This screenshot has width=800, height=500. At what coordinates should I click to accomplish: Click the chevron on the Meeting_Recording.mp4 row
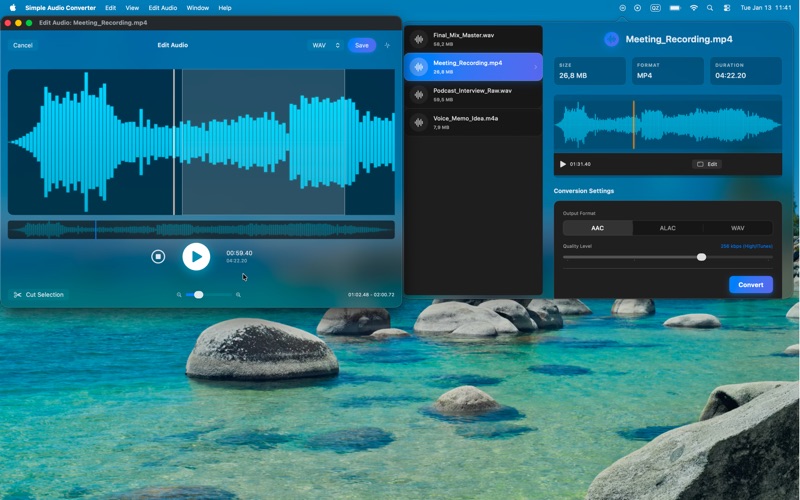pos(535,67)
